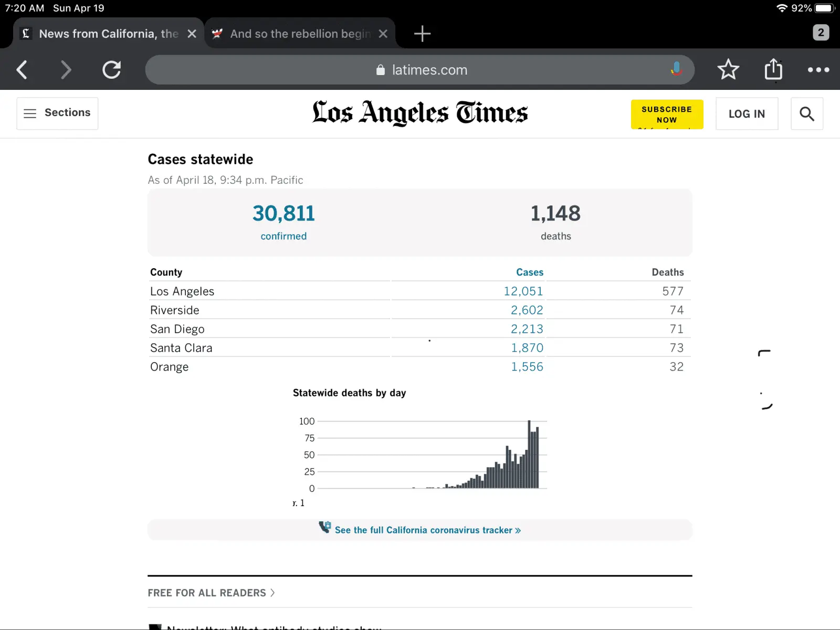The image size is (840, 630).
Task: Select the Cases statewide heading
Action: (x=201, y=159)
